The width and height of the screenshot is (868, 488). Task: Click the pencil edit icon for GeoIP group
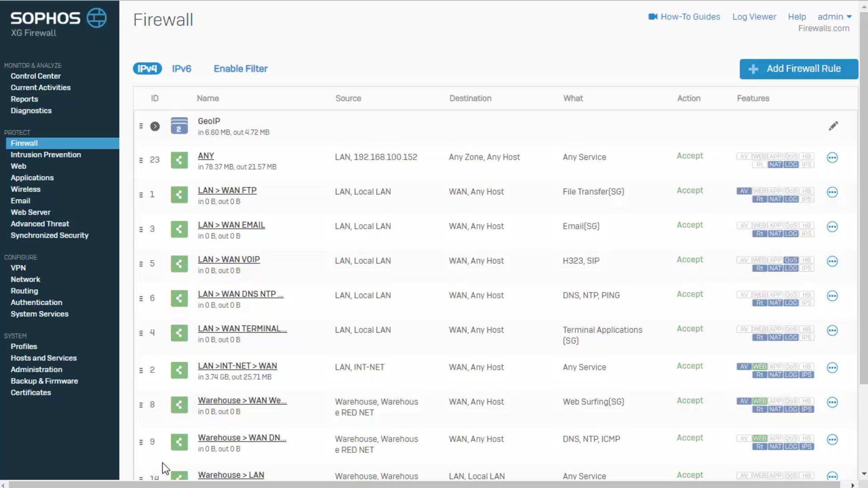pyautogui.click(x=833, y=126)
